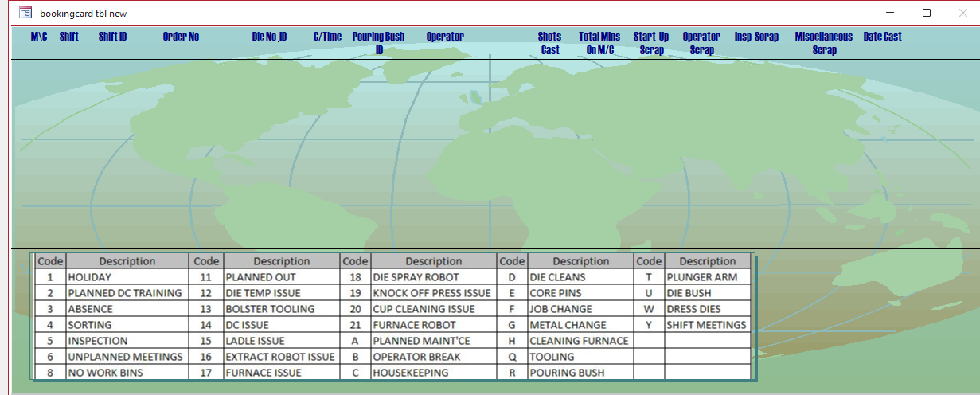
Task: Click the Shots Cast column header
Action: [549, 43]
